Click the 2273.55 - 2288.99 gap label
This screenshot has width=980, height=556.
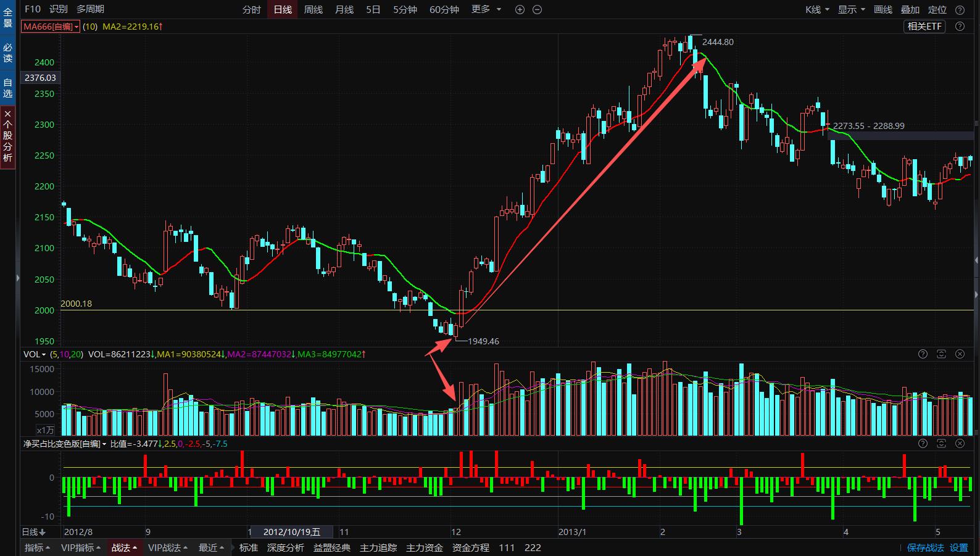click(869, 126)
